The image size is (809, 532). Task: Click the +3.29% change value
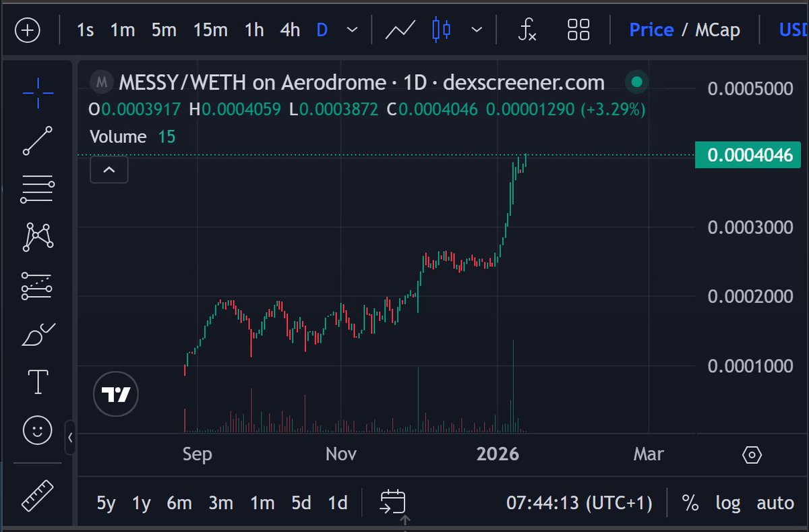point(613,109)
